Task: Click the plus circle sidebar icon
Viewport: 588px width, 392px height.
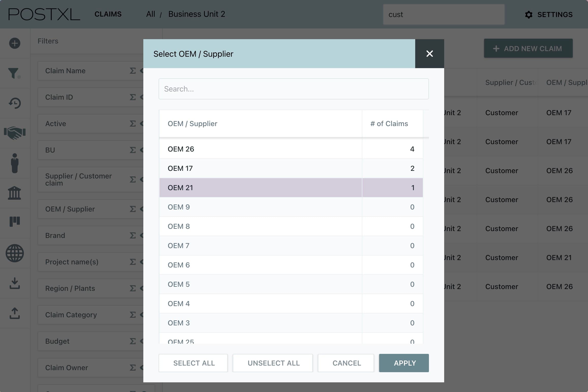Action: click(x=15, y=43)
